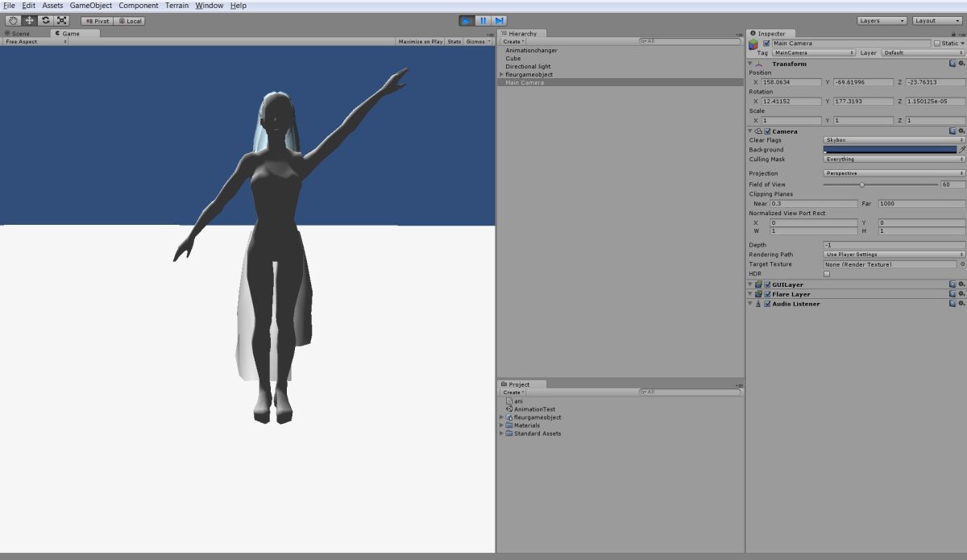Select the Move tool
Image resolution: width=967 pixels, height=560 pixels.
tap(28, 20)
